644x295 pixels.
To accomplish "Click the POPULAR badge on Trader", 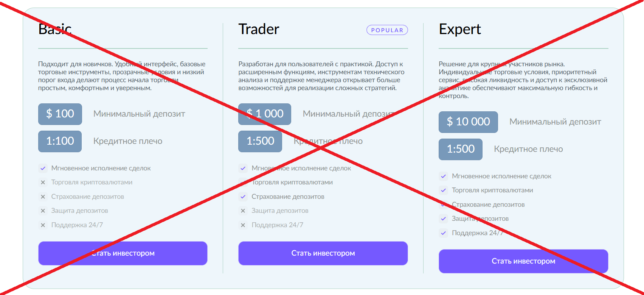I will [387, 30].
